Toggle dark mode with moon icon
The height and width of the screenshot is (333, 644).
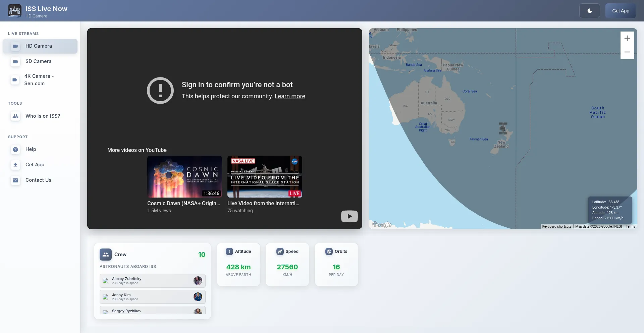click(x=589, y=11)
